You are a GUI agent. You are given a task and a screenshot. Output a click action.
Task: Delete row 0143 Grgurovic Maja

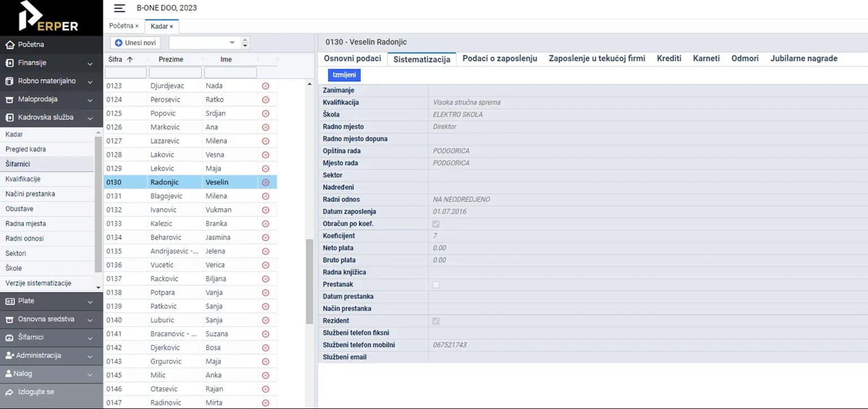pos(266,362)
